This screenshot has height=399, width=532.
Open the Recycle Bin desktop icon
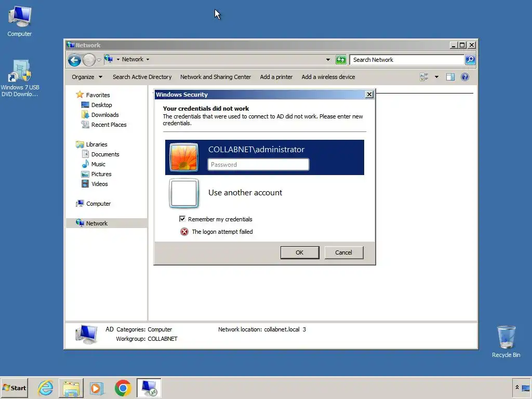[x=506, y=341]
